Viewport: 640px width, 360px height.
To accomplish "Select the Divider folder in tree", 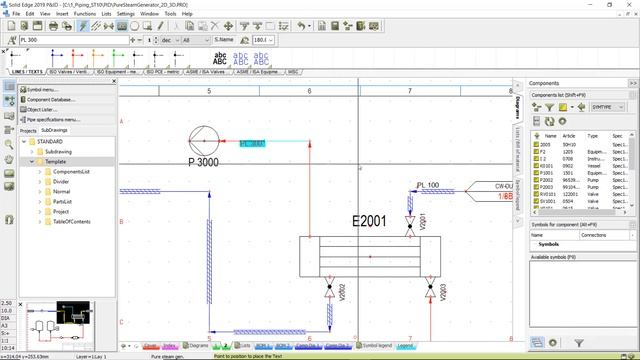I will (x=61, y=182).
